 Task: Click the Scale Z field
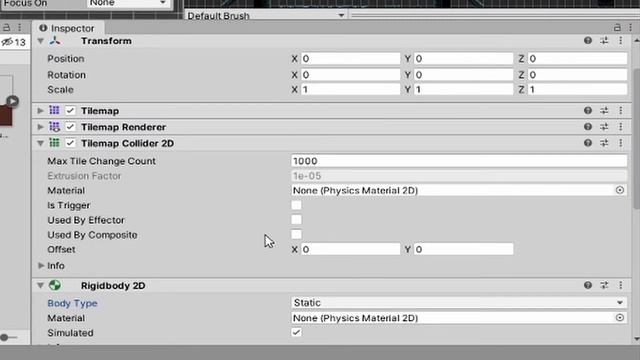[x=578, y=89]
